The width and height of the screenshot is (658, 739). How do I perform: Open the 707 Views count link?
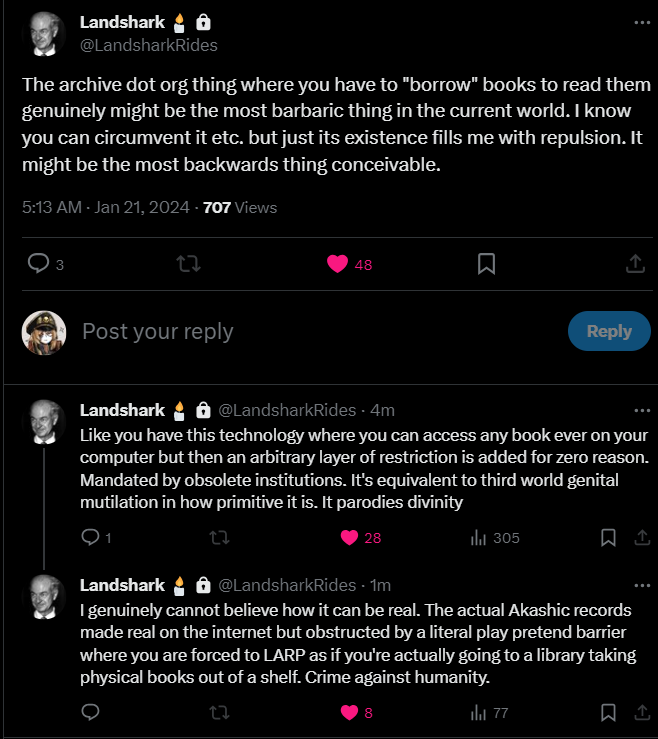[240, 207]
